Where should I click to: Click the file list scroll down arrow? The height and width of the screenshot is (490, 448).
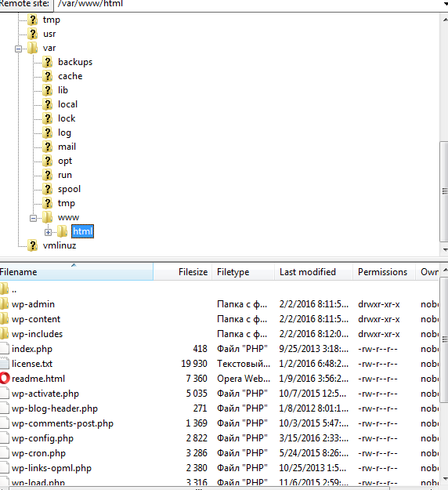coord(445,479)
